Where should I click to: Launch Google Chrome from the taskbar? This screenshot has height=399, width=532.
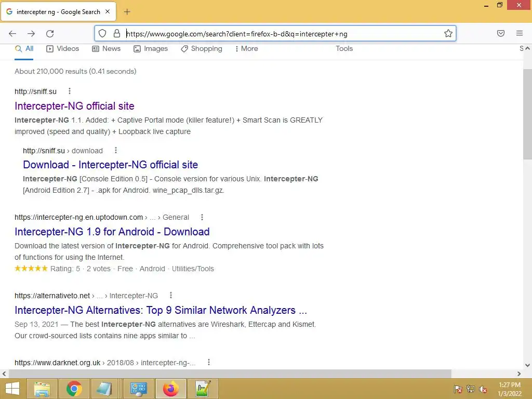pyautogui.click(x=74, y=389)
